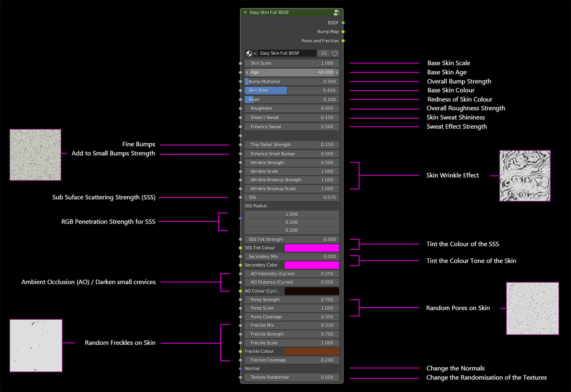Click the Freckle Scale field
Screen dimensions: 571x392
click(292, 343)
